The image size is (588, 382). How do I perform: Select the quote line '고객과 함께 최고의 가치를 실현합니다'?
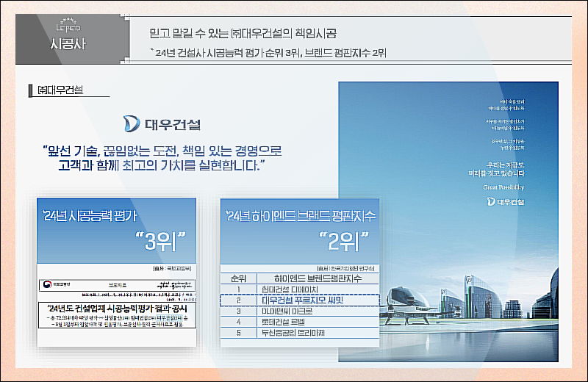point(162,165)
